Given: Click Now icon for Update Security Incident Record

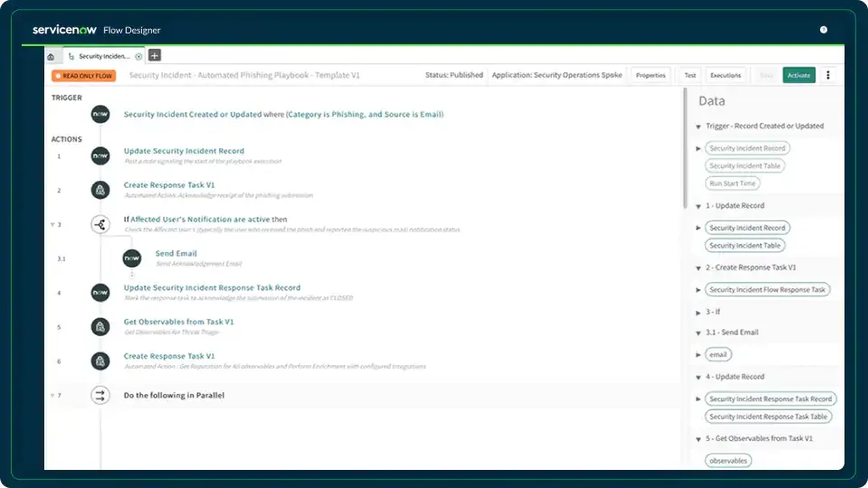Looking at the screenshot, I should click(100, 156).
